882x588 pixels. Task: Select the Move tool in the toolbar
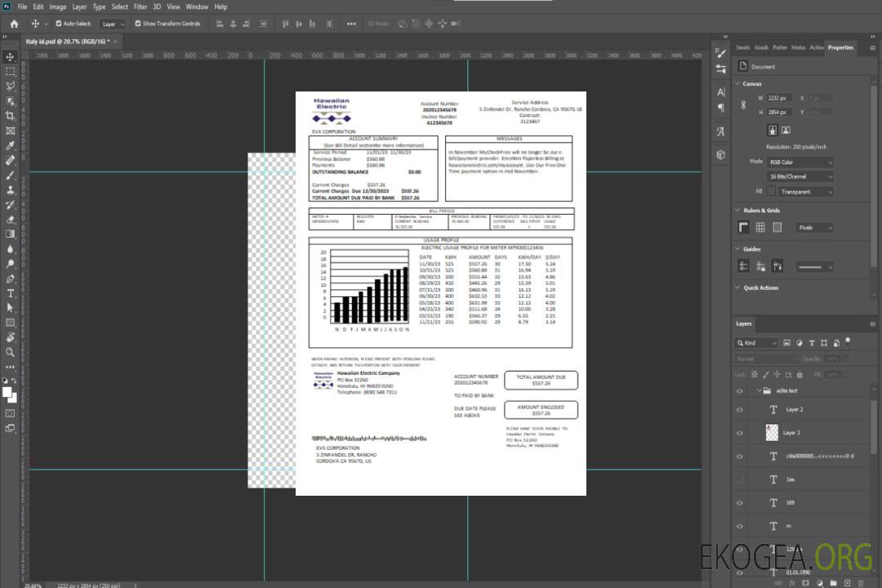(x=10, y=56)
